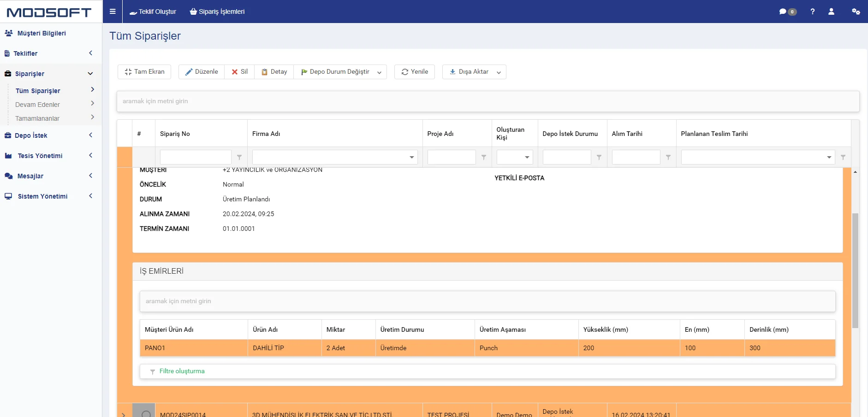
Task: Click the scrollbar up arrow
Action: [x=855, y=172]
